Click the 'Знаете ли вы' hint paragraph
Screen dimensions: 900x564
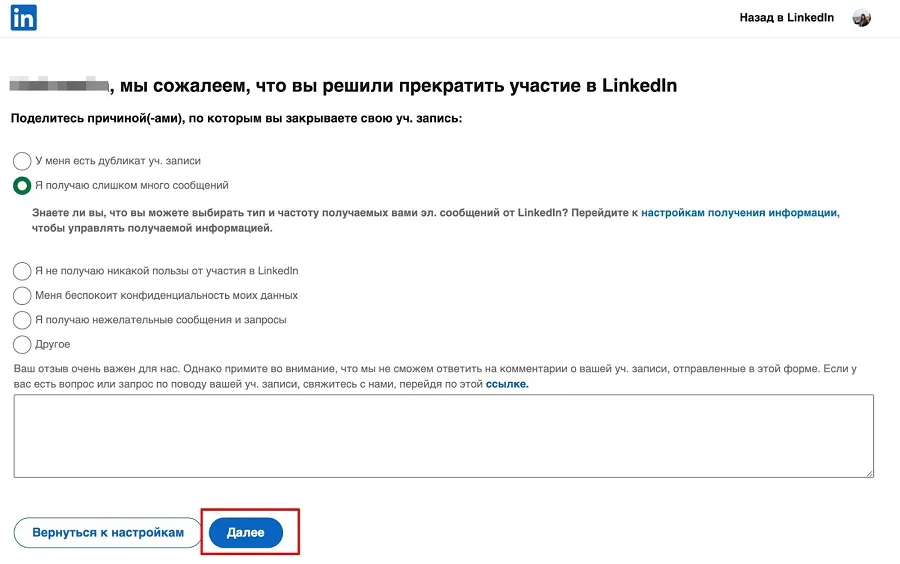point(300,213)
